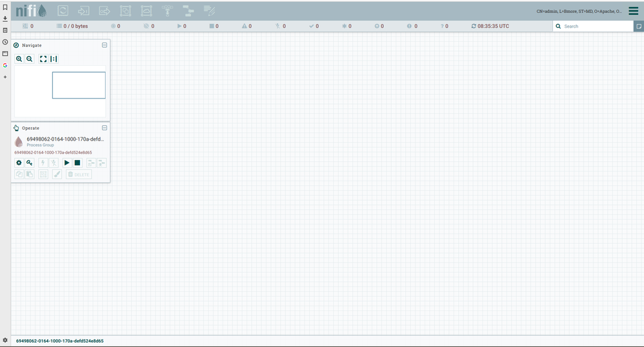Select the Output Port component icon
The width and height of the screenshot is (644, 347).
coord(105,11)
